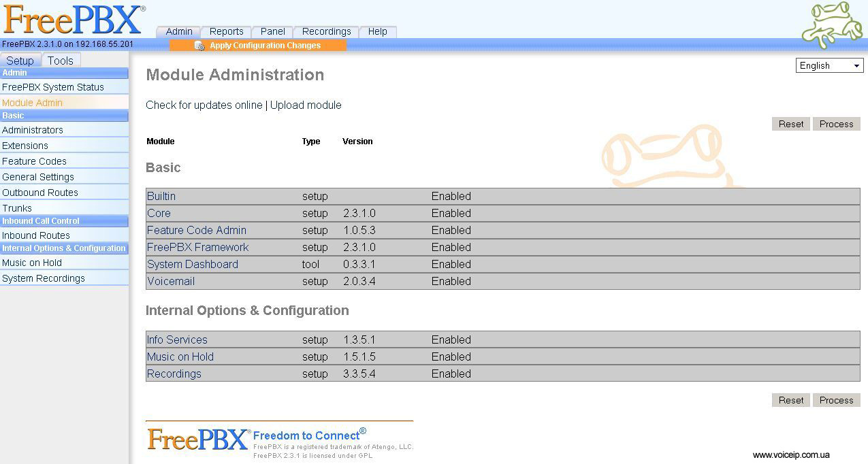Click System Dashboard version 0.3.3.1
The image size is (868, 464).
[359, 264]
